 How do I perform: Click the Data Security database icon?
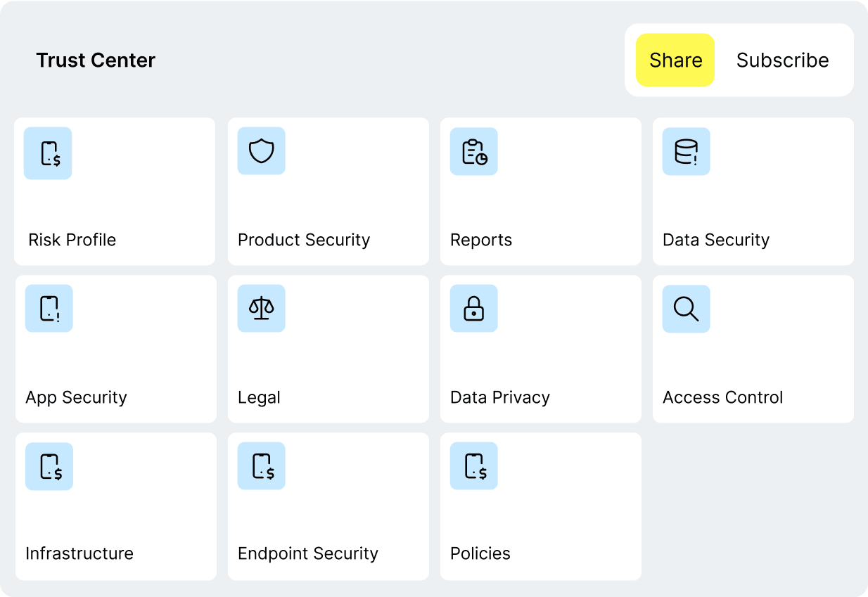coord(686,151)
